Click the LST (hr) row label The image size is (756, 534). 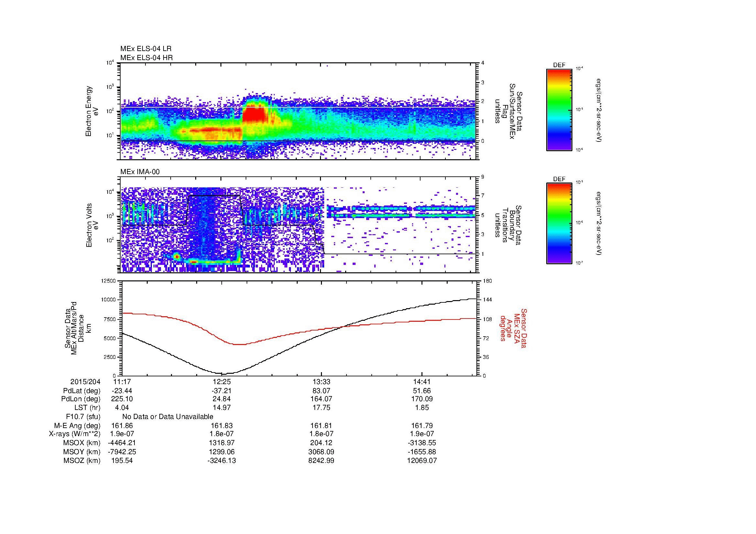click(87, 408)
